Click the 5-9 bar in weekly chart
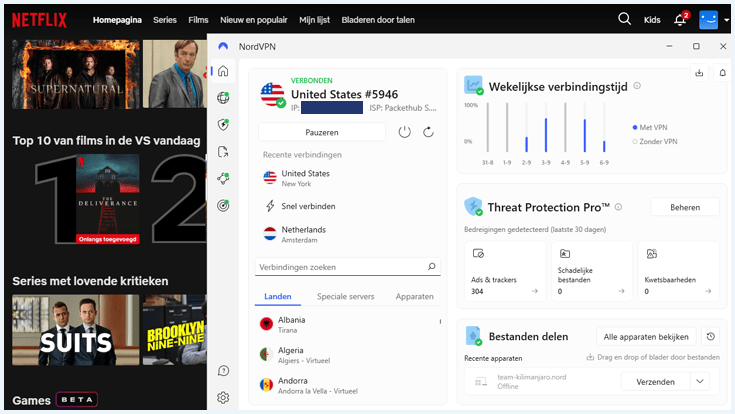This screenshot has width=735, height=414. click(x=585, y=135)
